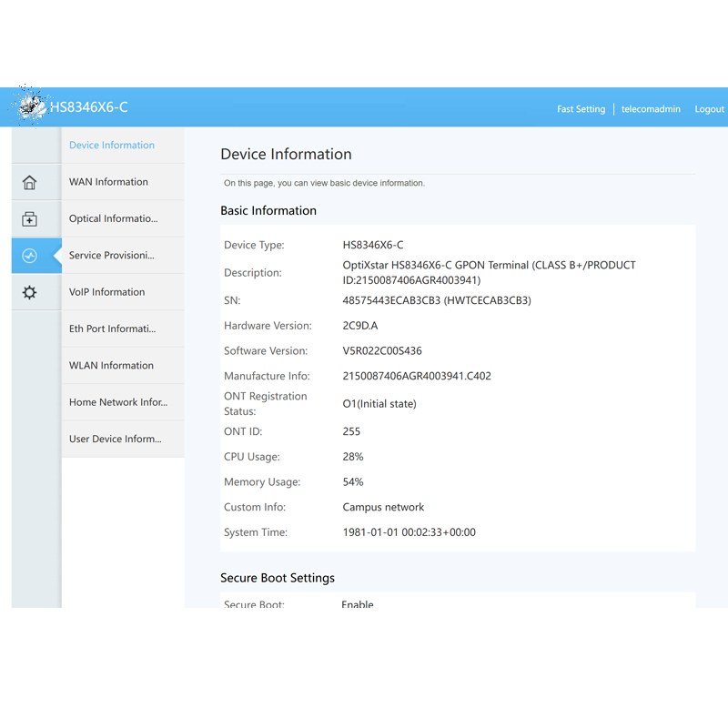The height and width of the screenshot is (728, 728).
Task: Go to Service Provisioning menu item
Action: [111, 256]
